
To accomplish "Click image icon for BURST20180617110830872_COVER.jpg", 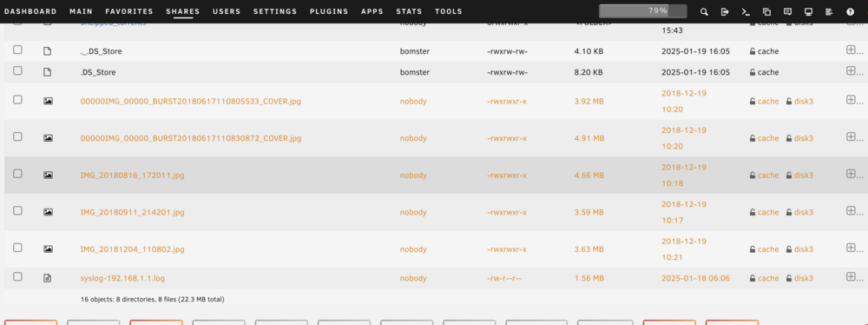I will (48, 138).
